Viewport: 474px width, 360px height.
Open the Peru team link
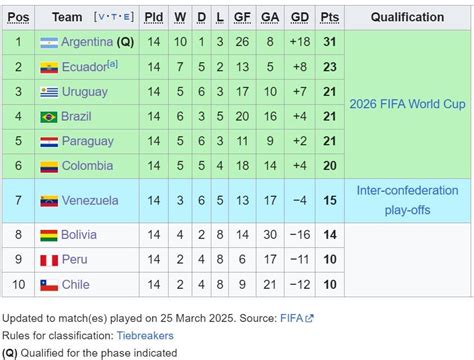75,259
